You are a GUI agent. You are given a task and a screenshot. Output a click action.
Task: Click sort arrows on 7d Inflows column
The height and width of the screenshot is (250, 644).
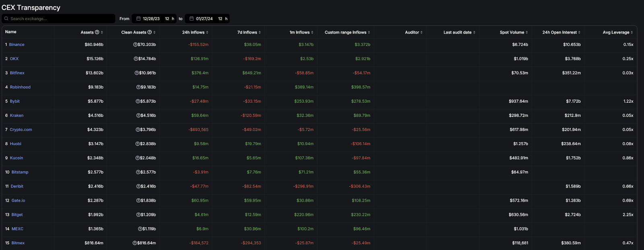pos(260,32)
